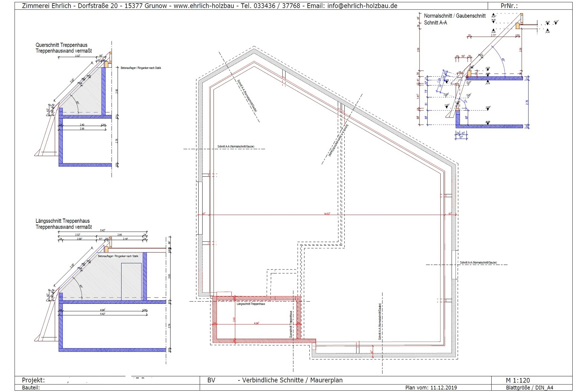Click the Blattgröße / DIN_A4 label
The width and height of the screenshot is (588, 392).
pyautogui.click(x=530, y=388)
